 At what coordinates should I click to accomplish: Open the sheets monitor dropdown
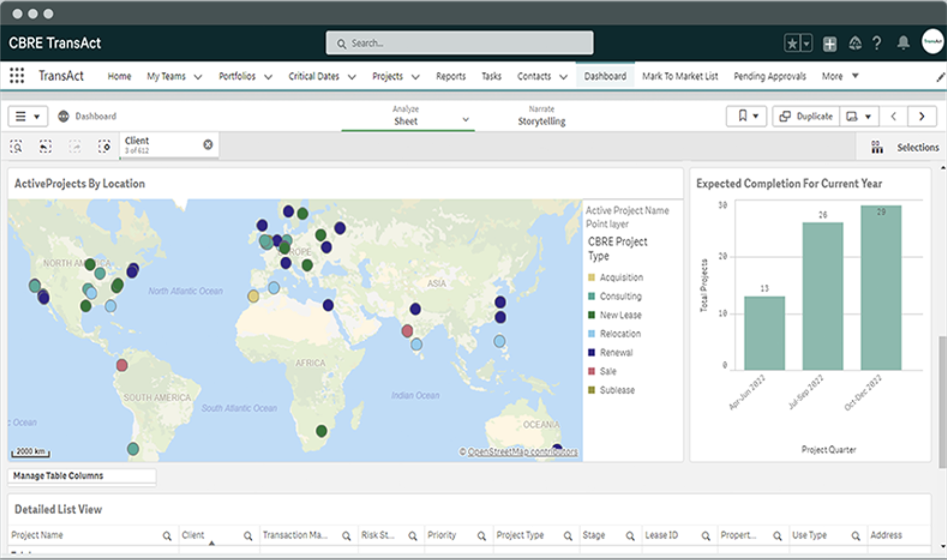click(x=859, y=116)
